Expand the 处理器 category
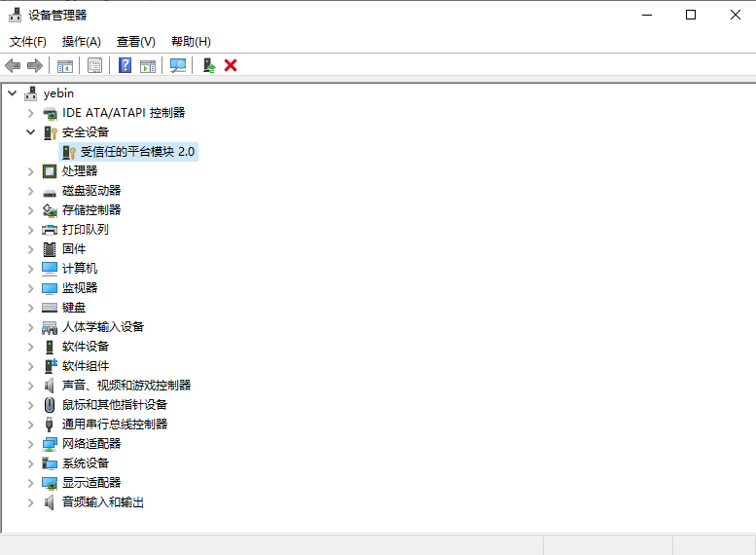 click(x=31, y=171)
